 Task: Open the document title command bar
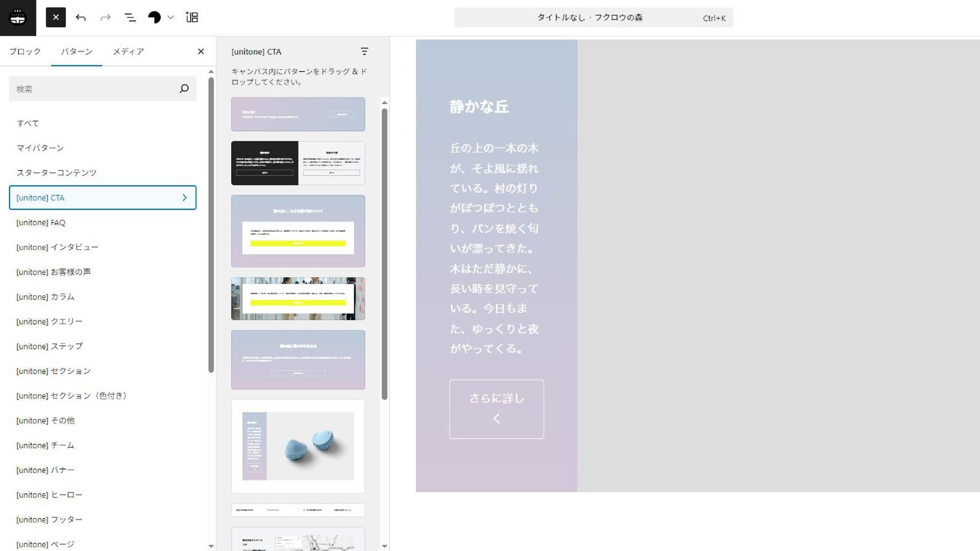coord(593,17)
